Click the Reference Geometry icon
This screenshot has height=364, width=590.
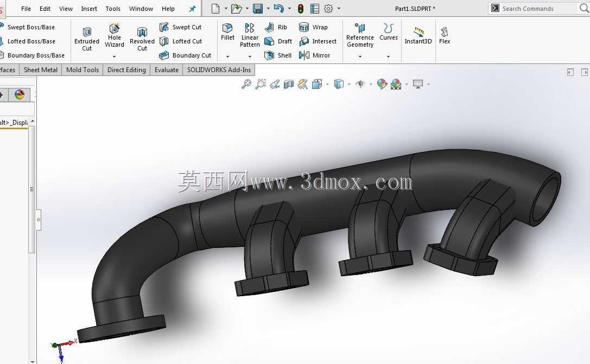(360, 28)
